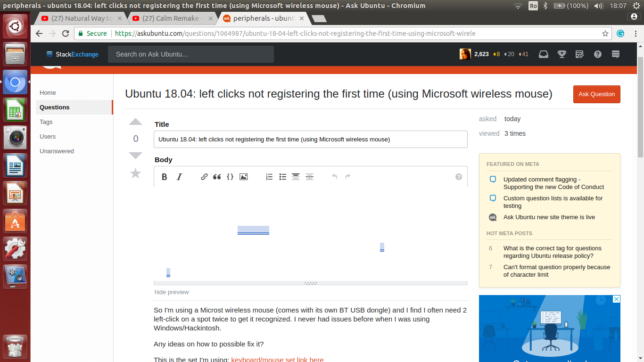Apply heading format in editor toolbar
This screenshot has width=644, height=362.
click(x=296, y=177)
